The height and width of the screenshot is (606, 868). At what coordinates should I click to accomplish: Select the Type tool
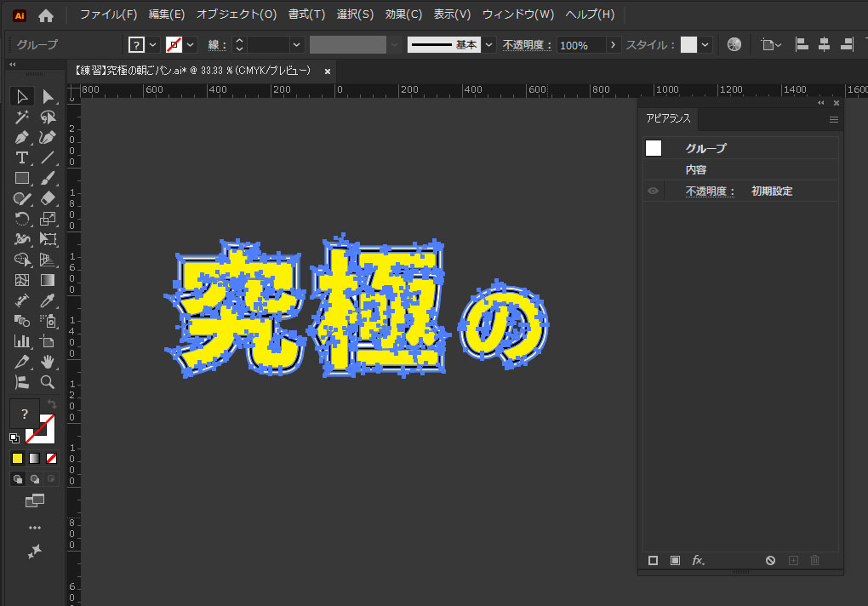pos(22,157)
